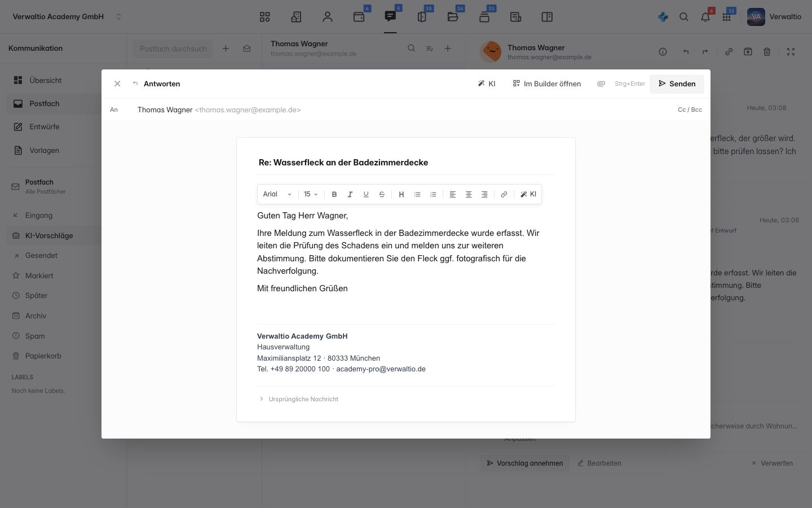Image resolution: width=812 pixels, height=508 pixels.
Task: Show Cc / Bcc fields
Action: pos(690,110)
